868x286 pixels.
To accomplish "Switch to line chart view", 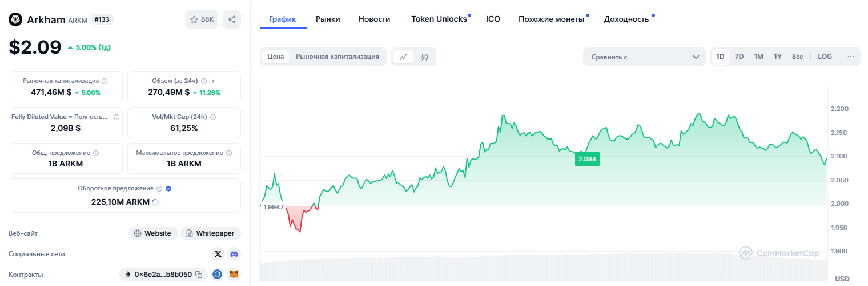I will coord(403,57).
